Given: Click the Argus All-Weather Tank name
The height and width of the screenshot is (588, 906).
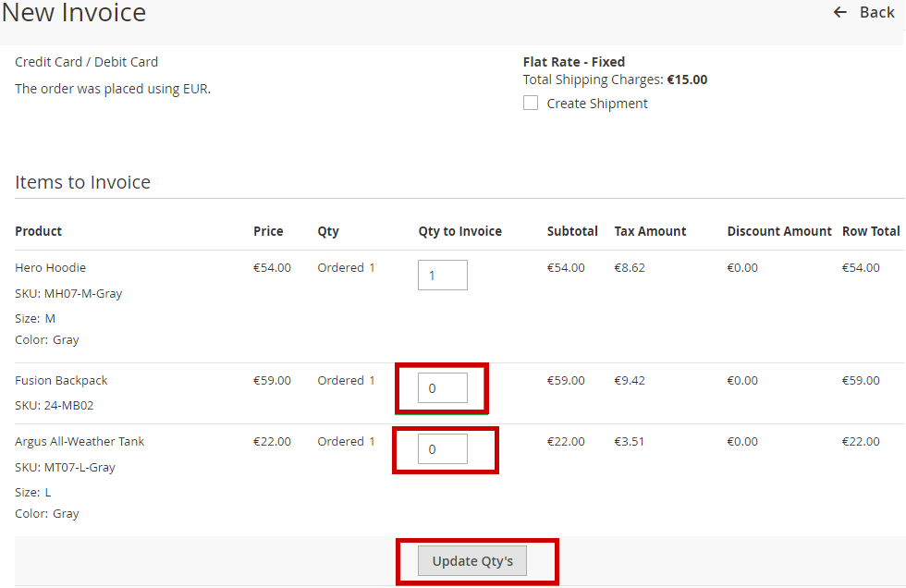Looking at the screenshot, I should pyautogui.click(x=80, y=441).
